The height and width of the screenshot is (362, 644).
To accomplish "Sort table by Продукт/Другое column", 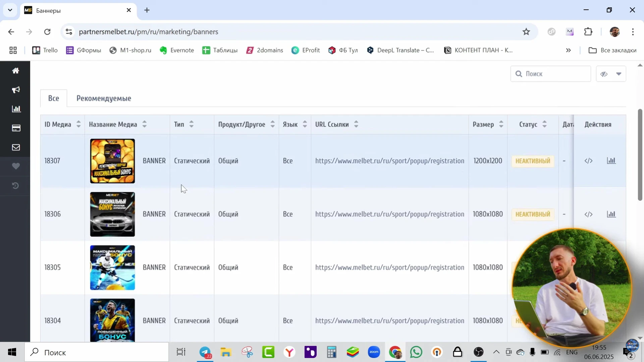I will coord(273,124).
